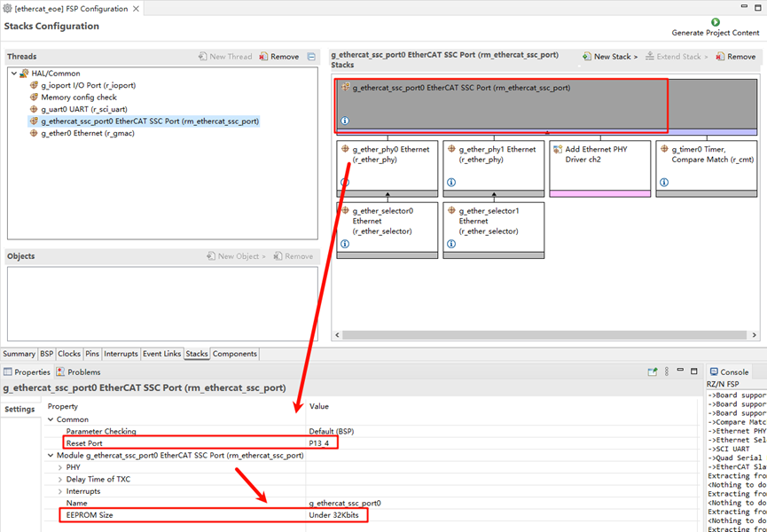
Task: Switch to the Event Links tab
Action: click(162, 354)
